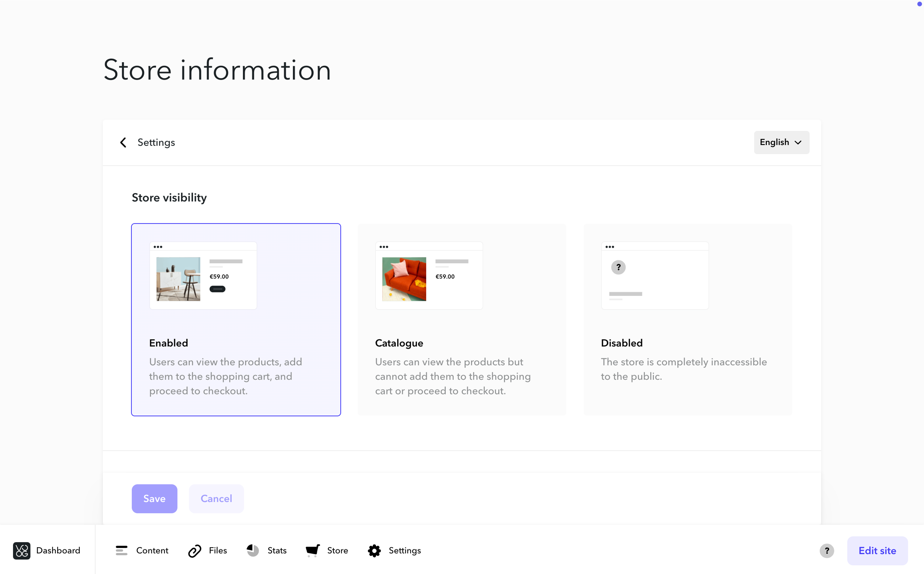Open the Stats pie chart icon
Viewport: 924px width, 574px height.
coord(253,550)
